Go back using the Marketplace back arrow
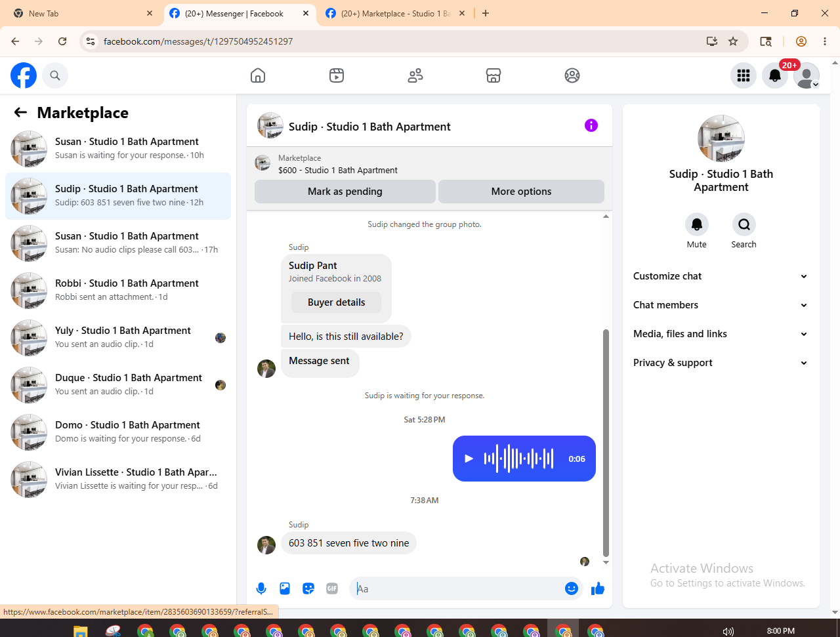The width and height of the screenshot is (840, 637). 21,112
